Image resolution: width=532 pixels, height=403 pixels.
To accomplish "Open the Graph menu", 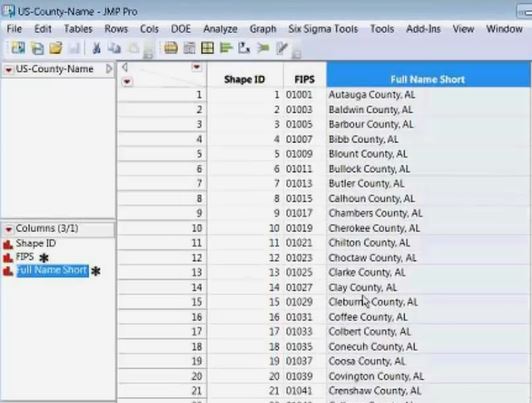I will pos(263,29).
